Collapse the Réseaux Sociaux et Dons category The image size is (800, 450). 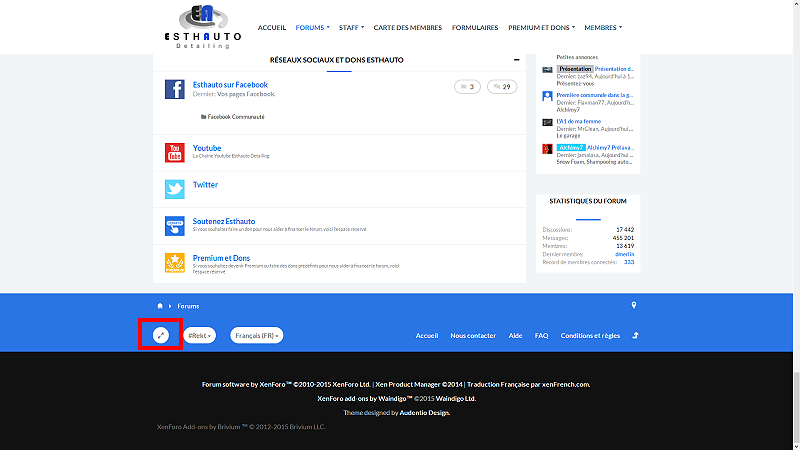pos(516,60)
